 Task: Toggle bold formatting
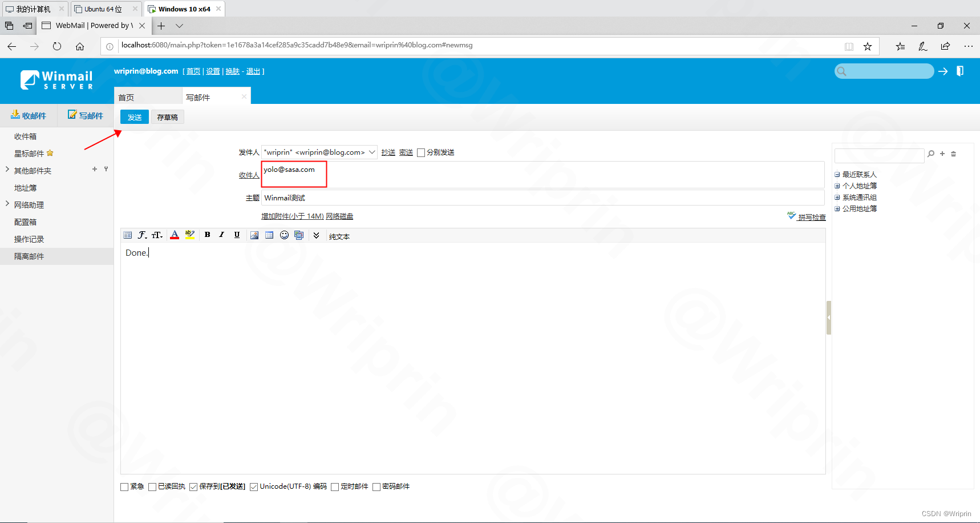coord(208,235)
